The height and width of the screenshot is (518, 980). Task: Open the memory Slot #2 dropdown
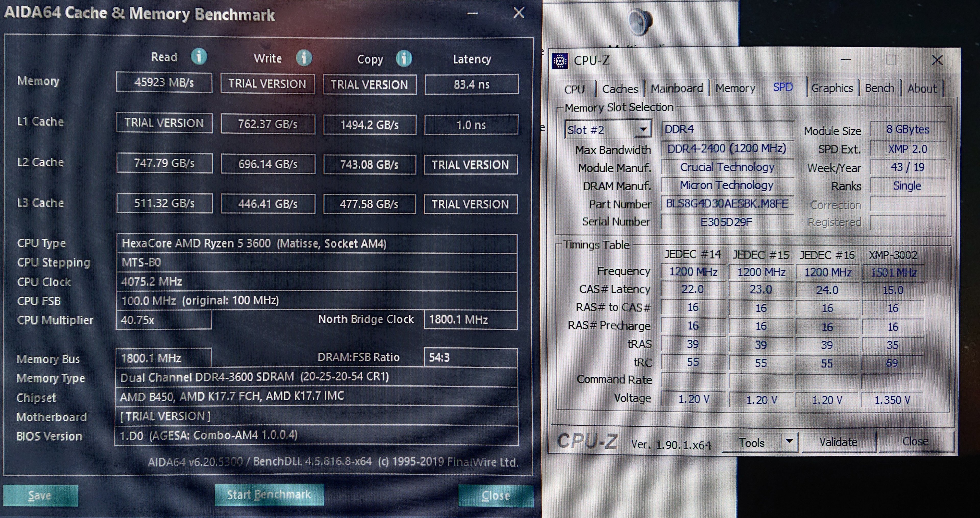(x=643, y=130)
